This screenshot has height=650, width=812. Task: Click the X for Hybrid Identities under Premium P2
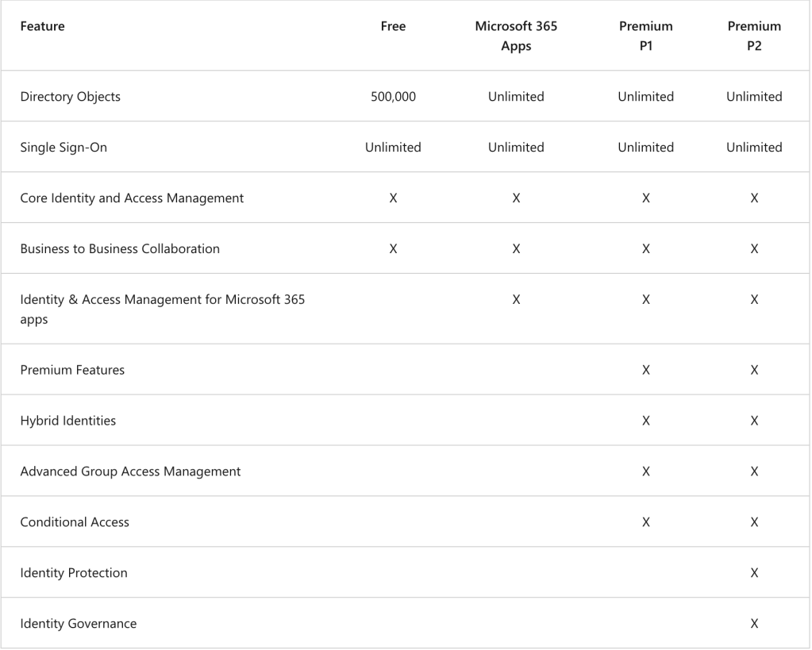[x=754, y=421]
